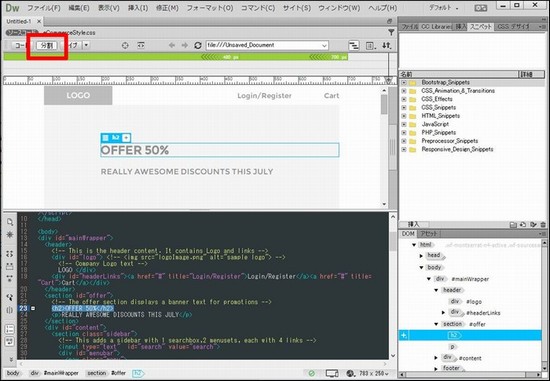Show more code sidebar tools chevron
This screenshot has width=550, height=381.
(11, 359)
